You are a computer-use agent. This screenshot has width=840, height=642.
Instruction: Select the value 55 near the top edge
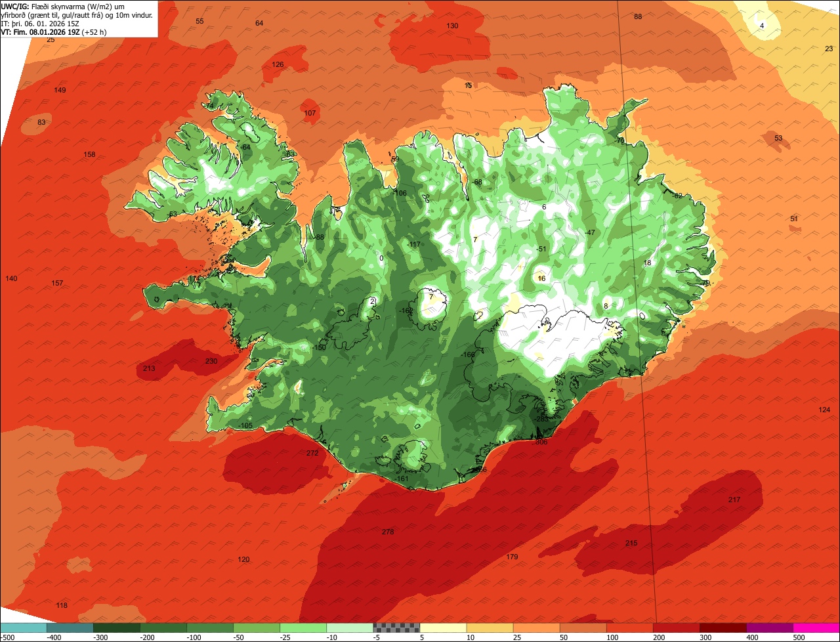click(x=199, y=21)
